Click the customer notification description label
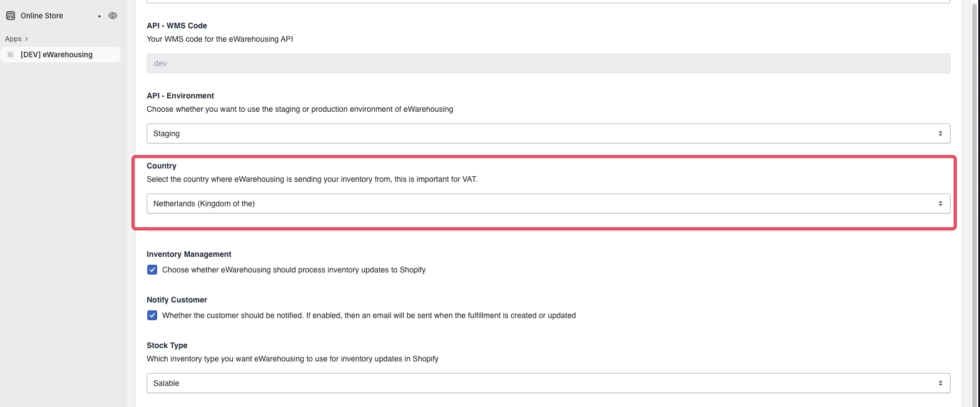 click(x=369, y=315)
